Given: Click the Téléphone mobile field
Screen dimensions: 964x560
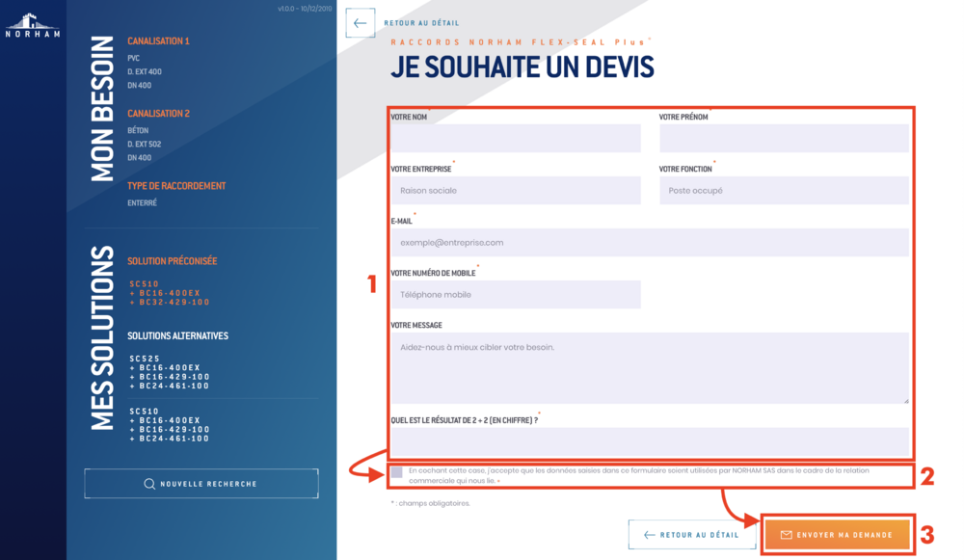Looking at the screenshot, I should pyautogui.click(x=516, y=294).
